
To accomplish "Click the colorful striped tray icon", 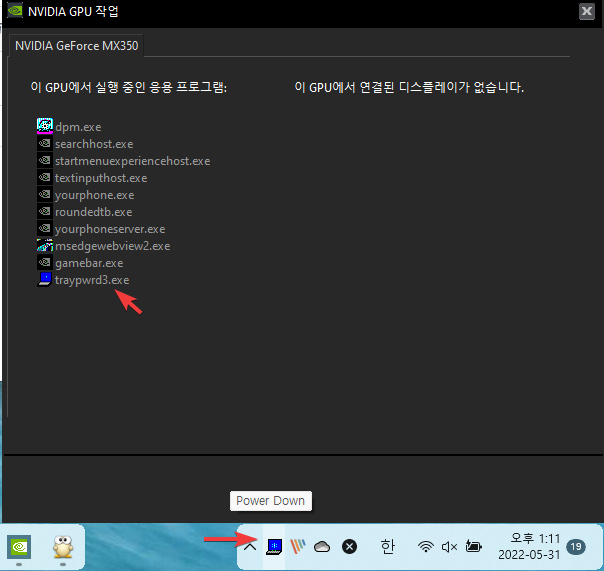I will click(298, 546).
